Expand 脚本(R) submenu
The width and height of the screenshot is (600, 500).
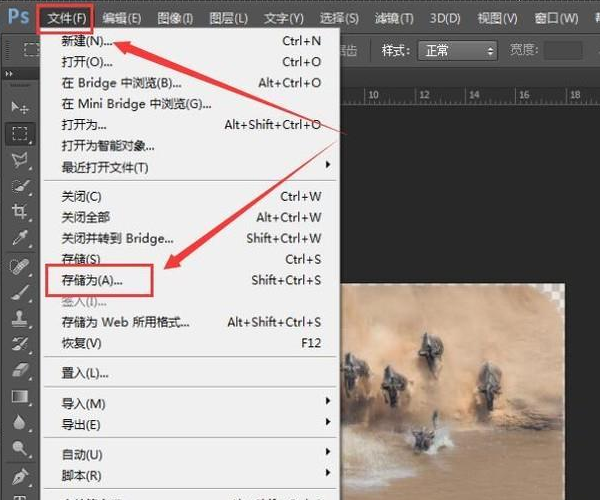[x=191, y=476]
